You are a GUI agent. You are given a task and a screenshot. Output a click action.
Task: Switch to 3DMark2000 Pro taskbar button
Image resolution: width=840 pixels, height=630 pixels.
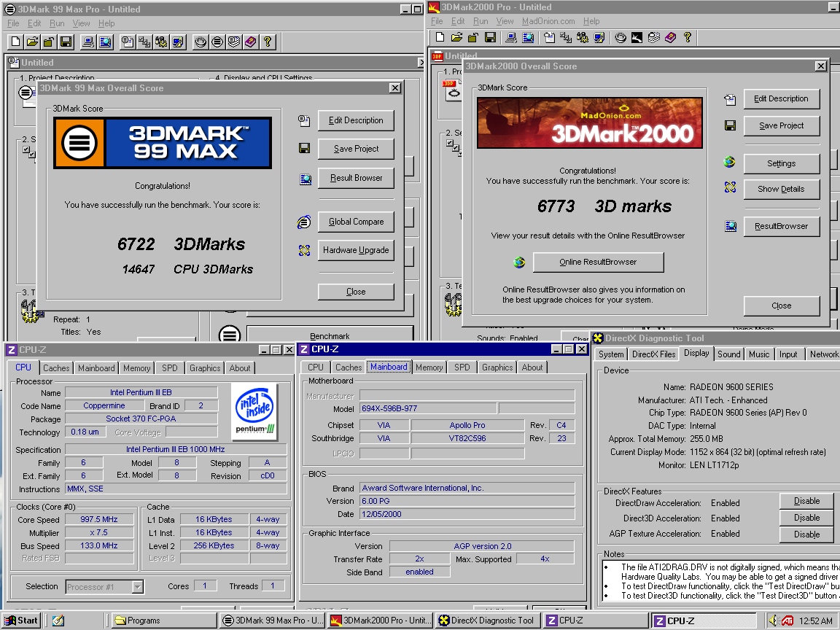pos(381,621)
